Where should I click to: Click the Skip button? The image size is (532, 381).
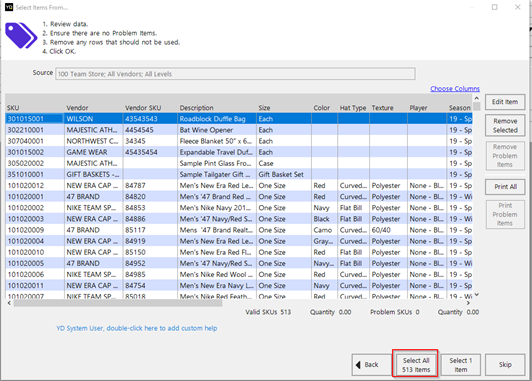coord(505,365)
